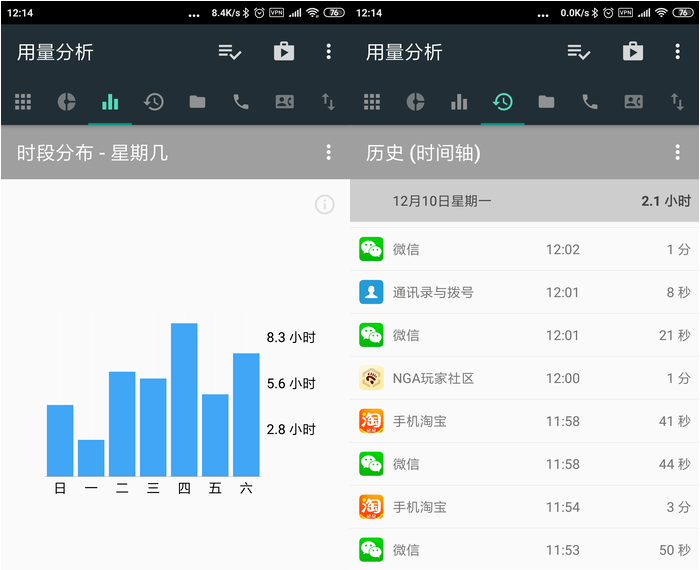Tap the tallest bar for 四 in the chart

[x=184, y=400]
